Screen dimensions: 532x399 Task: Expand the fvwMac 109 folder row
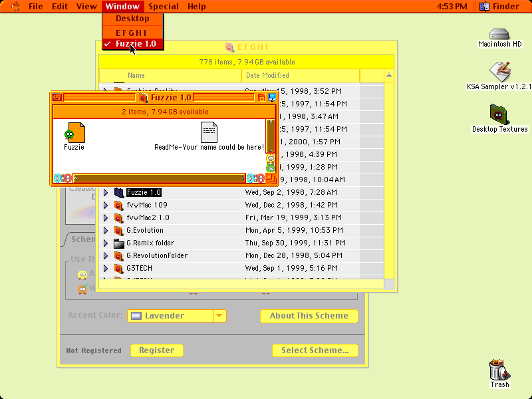click(x=106, y=205)
